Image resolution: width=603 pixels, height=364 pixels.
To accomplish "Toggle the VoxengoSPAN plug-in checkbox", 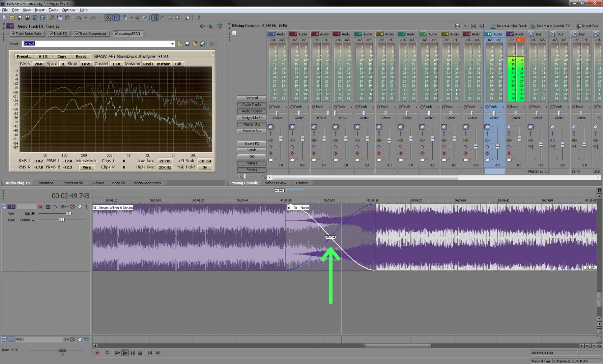I will 116,34.
